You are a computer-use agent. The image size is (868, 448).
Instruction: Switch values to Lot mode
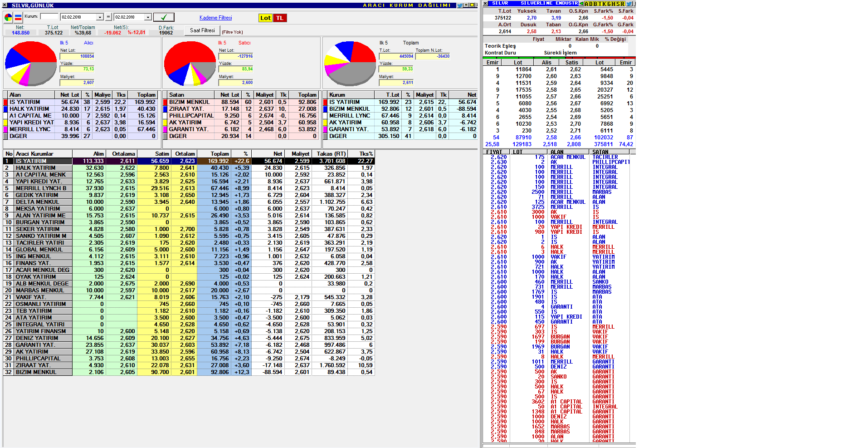click(x=265, y=18)
